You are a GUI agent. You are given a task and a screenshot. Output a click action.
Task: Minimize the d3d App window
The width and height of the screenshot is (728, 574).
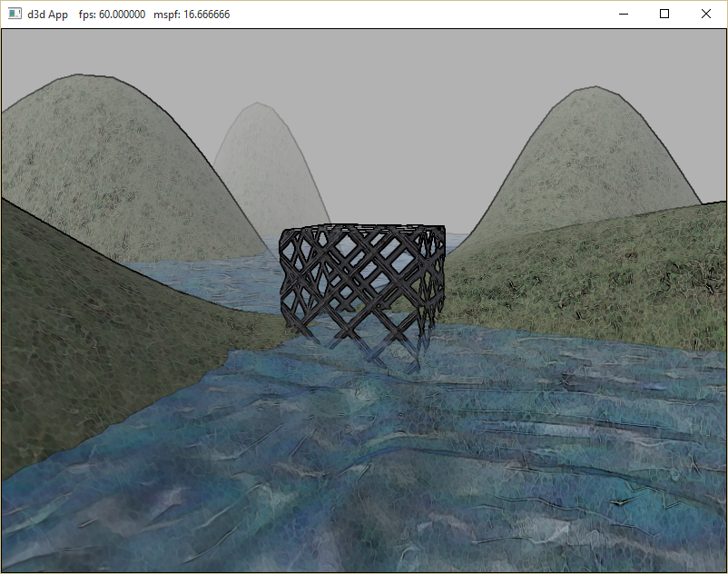point(624,14)
